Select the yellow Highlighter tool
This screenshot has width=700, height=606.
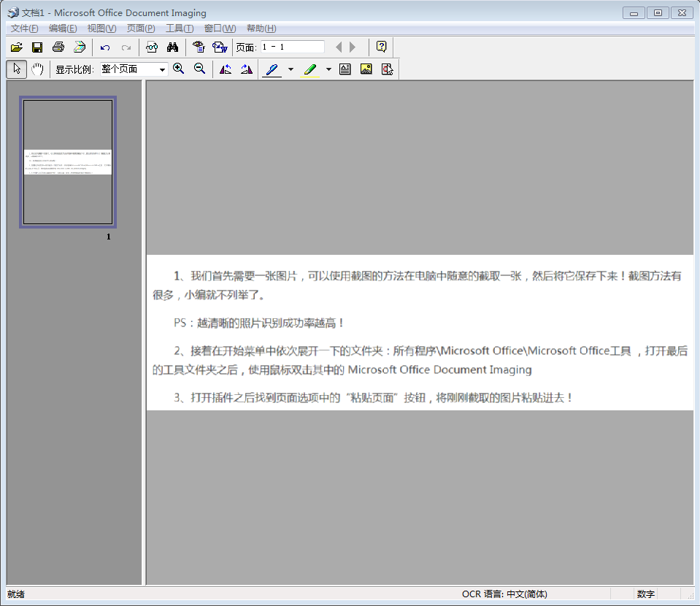[x=309, y=69]
